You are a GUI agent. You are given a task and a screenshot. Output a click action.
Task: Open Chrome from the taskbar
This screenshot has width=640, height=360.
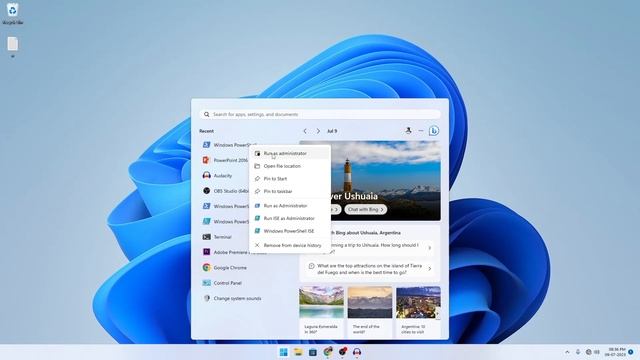coord(327,352)
